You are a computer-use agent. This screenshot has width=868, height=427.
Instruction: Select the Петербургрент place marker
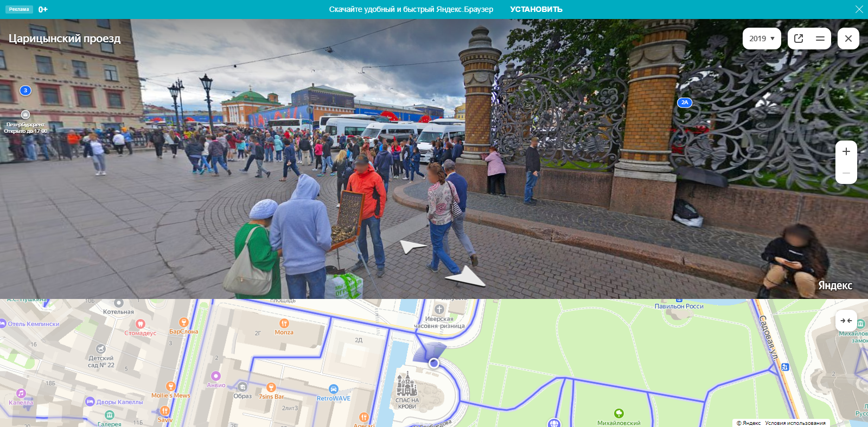[x=25, y=114]
